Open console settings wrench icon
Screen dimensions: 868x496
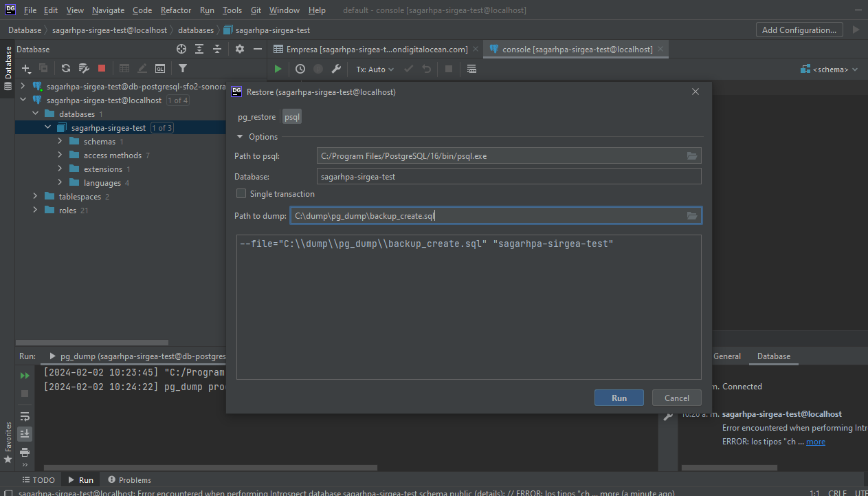[336, 69]
